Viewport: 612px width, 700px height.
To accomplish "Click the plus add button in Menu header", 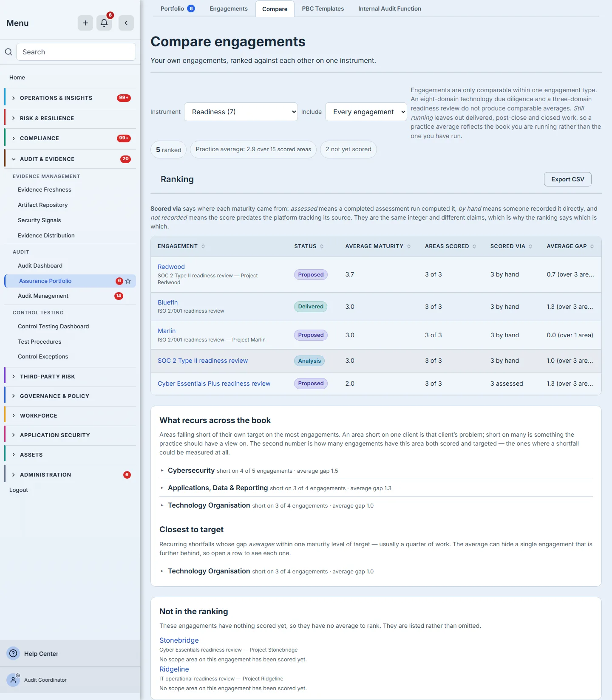I will coord(85,23).
